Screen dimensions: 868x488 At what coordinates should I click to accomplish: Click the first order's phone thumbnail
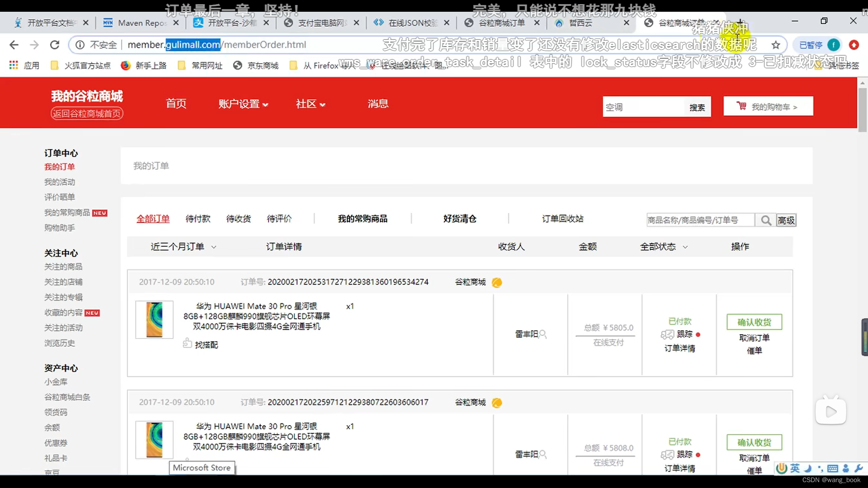coord(154,320)
